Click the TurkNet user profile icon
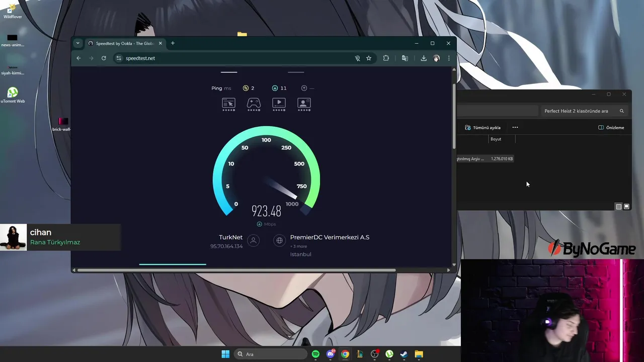644x362 pixels. pyautogui.click(x=254, y=240)
